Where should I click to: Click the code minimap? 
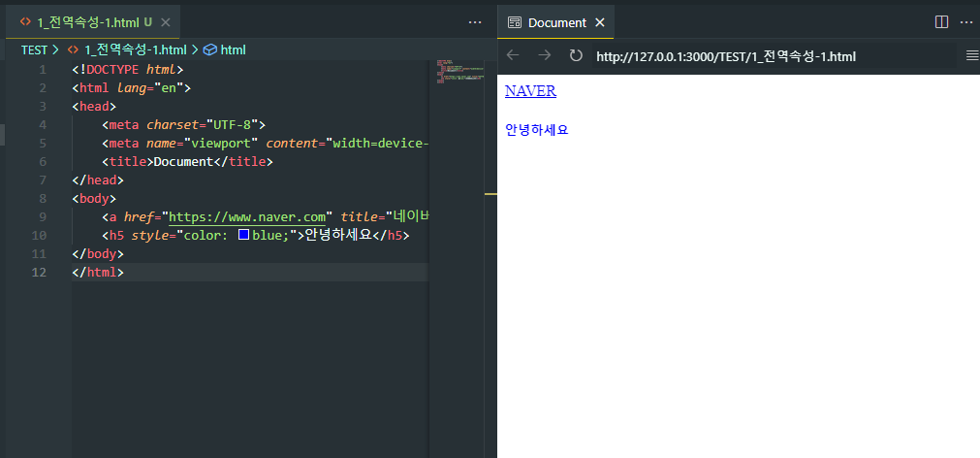(460, 72)
